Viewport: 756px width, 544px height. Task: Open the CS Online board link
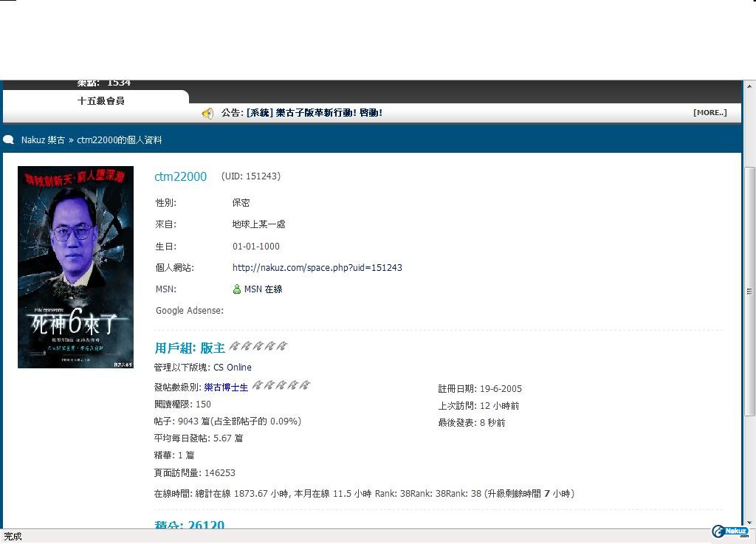click(x=233, y=368)
